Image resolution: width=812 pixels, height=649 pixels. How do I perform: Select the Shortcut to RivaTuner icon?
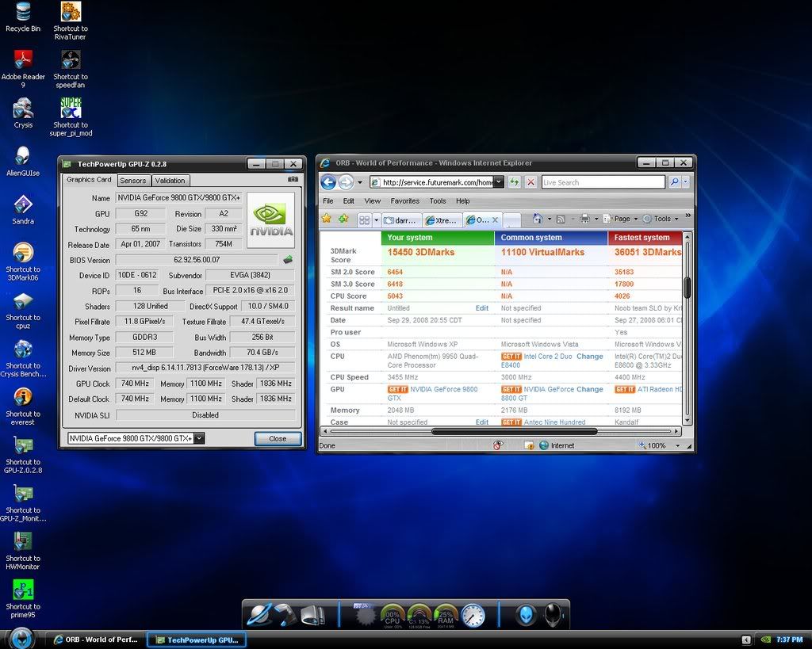(71, 21)
